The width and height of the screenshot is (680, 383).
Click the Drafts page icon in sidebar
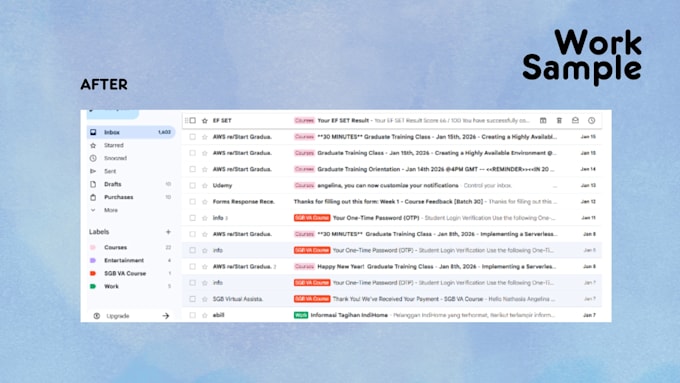pyautogui.click(x=93, y=184)
